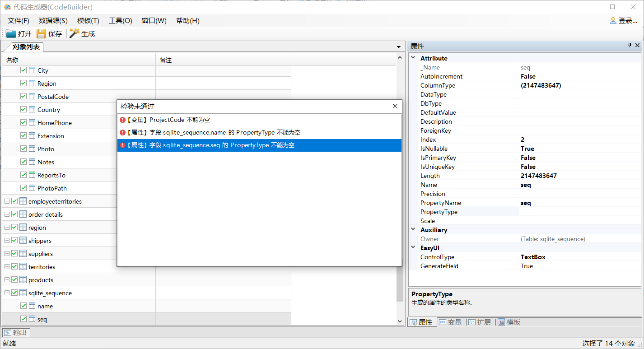Click the PropertyType value field
Screen dimensions: 644x349
[579, 212]
